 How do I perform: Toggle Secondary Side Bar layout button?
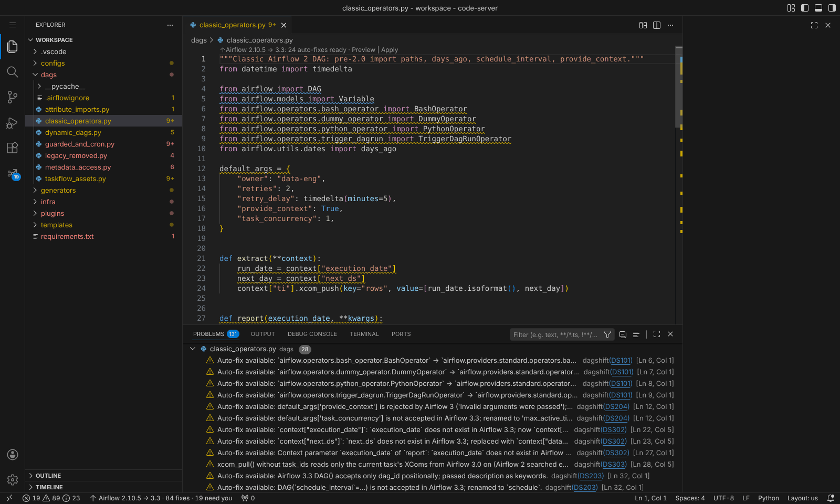coord(832,8)
